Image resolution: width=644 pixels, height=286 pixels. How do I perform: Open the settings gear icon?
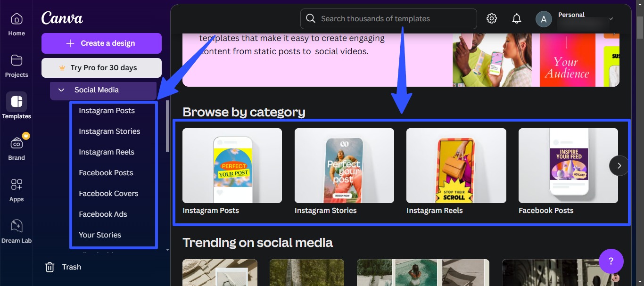click(x=491, y=18)
